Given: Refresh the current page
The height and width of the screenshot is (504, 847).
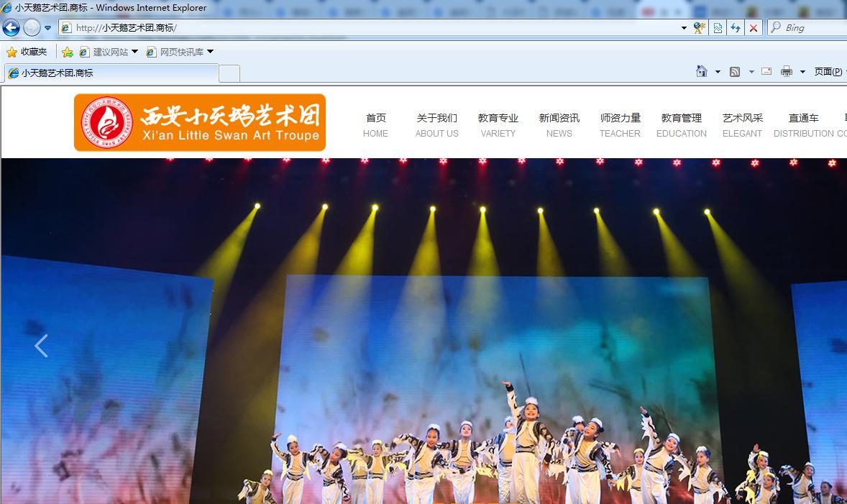Looking at the screenshot, I should tap(735, 27).
